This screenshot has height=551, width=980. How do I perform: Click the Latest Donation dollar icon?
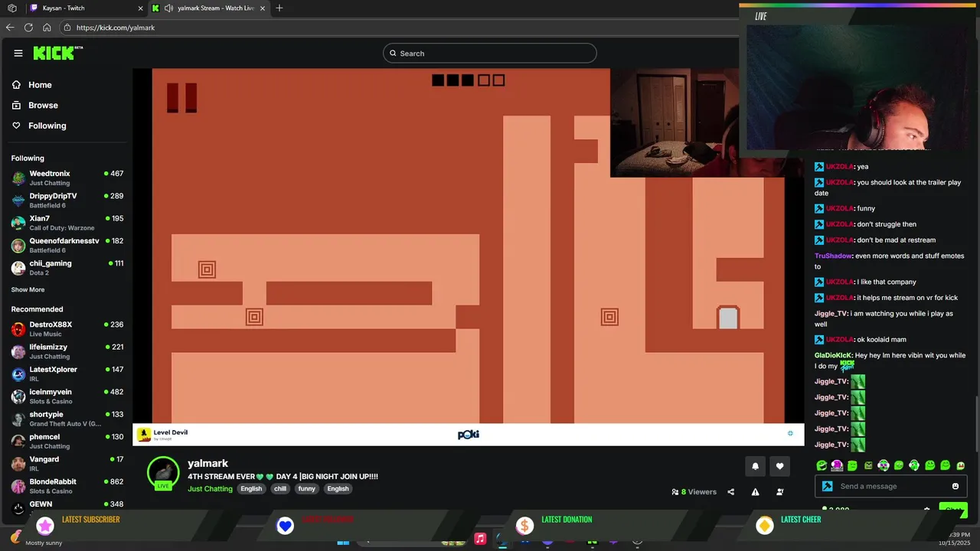(x=524, y=526)
